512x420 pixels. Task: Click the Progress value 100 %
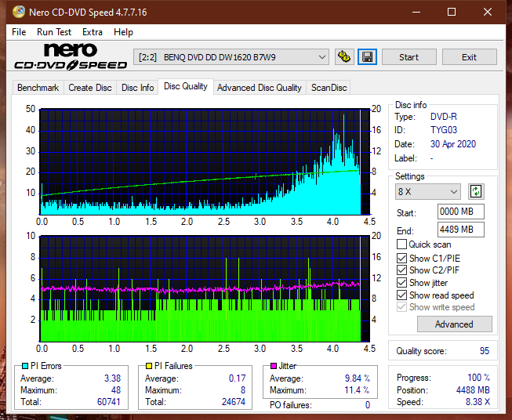click(479, 378)
